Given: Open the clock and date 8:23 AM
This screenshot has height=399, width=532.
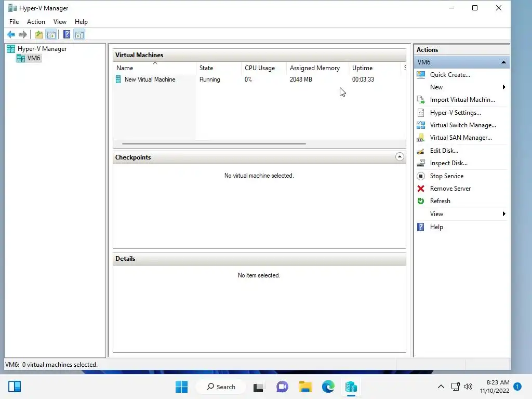Looking at the screenshot, I should point(495,387).
